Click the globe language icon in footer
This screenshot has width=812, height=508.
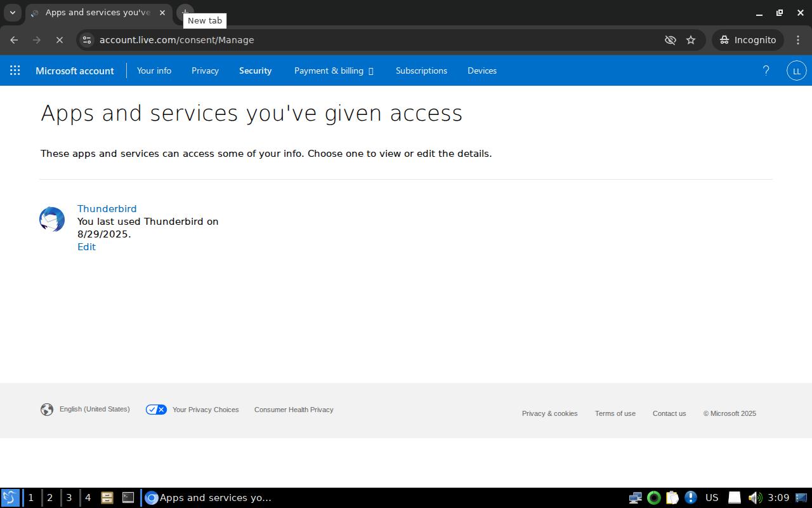[x=47, y=410]
